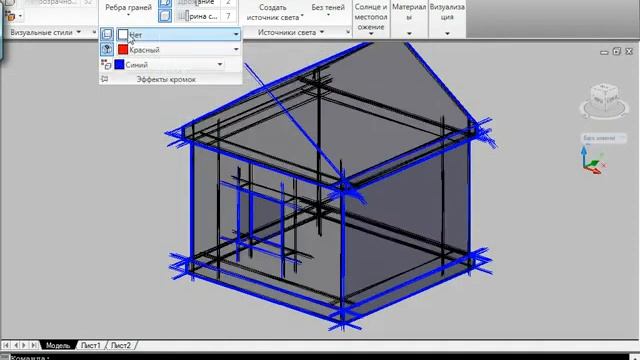640x360 pixels.
Task: Select the 3D house model in the viewport
Action: point(330,186)
